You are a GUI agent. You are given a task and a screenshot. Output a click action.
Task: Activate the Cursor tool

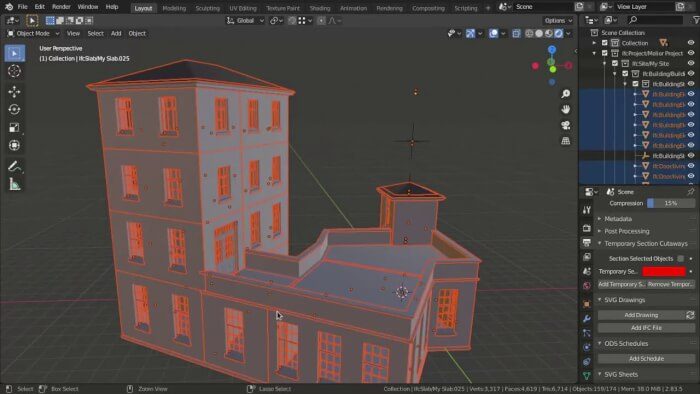(x=15, y=71)
